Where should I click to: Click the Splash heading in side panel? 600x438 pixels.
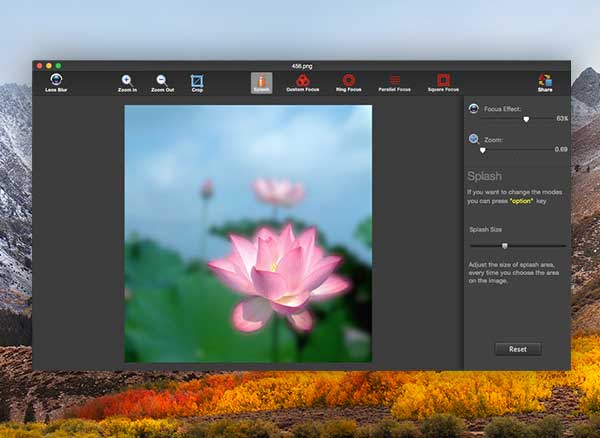tap(484, 176)
